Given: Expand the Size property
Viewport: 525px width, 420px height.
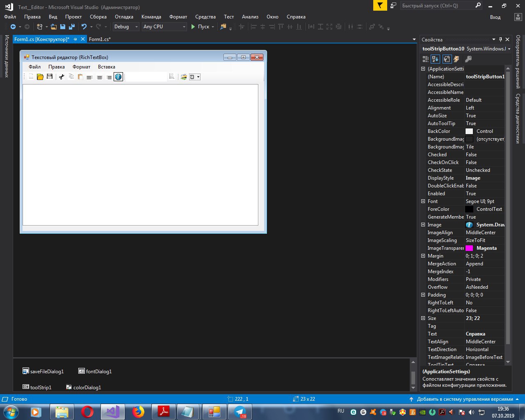Looking at the screenshot, I should [423, 318].
